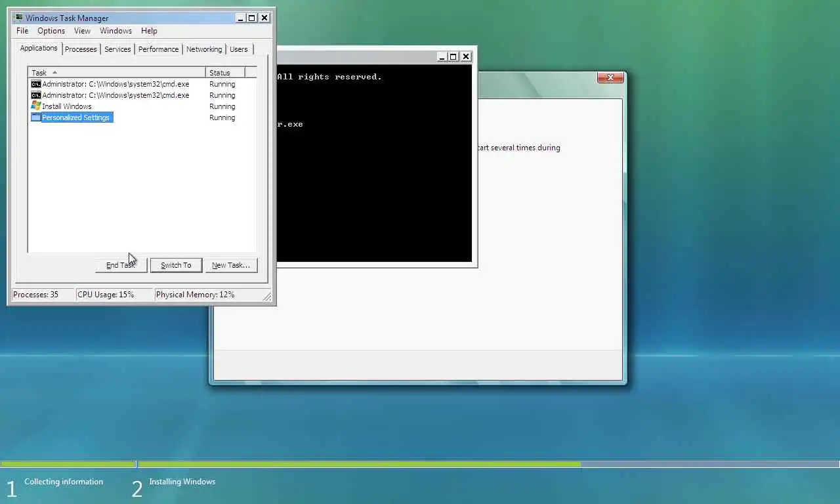Close the Install Windows dialog

point(610,77)
